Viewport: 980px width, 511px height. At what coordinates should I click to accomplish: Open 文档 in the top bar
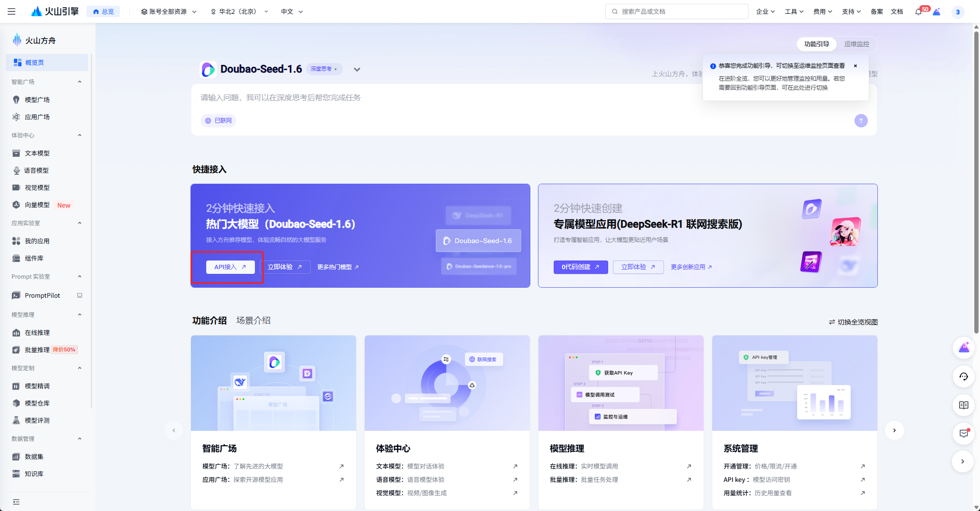[896, 11]
